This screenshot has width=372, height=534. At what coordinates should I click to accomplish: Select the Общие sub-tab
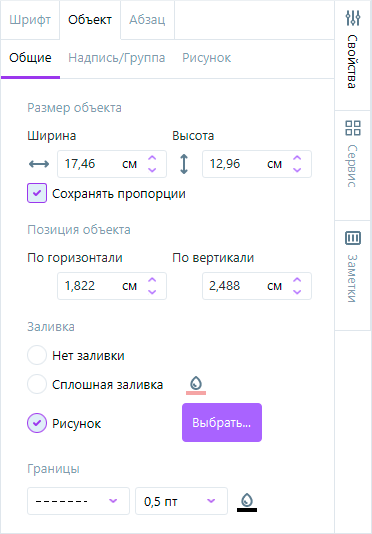(30, 58)
